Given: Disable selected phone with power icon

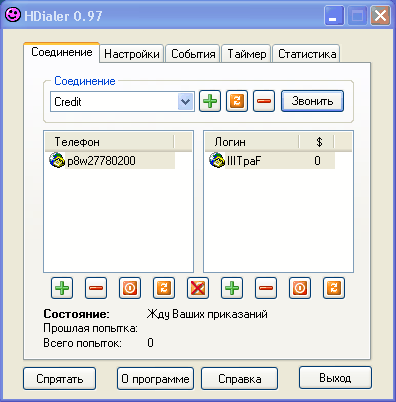Looking at the screenshot, I should pyautogui.click(x=130, y=288).
